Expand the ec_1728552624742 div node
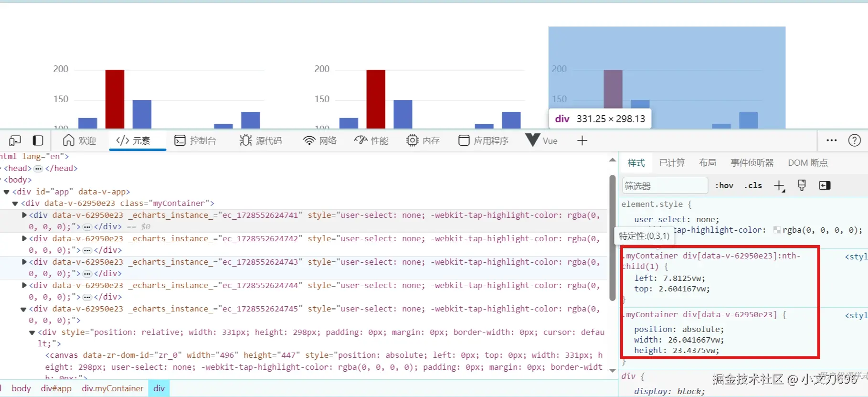This screenshot has height=397, width=868. [x=24, y=238]
